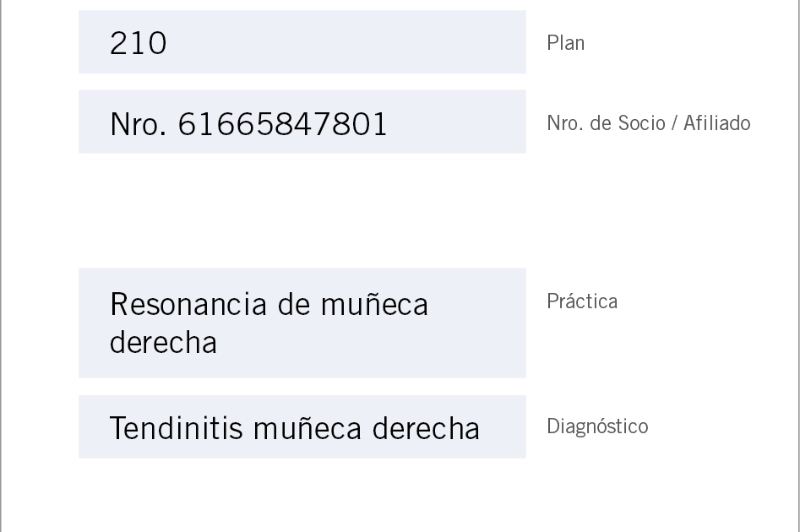Place cursor on digits 61665847801

[x=283, y=124]
